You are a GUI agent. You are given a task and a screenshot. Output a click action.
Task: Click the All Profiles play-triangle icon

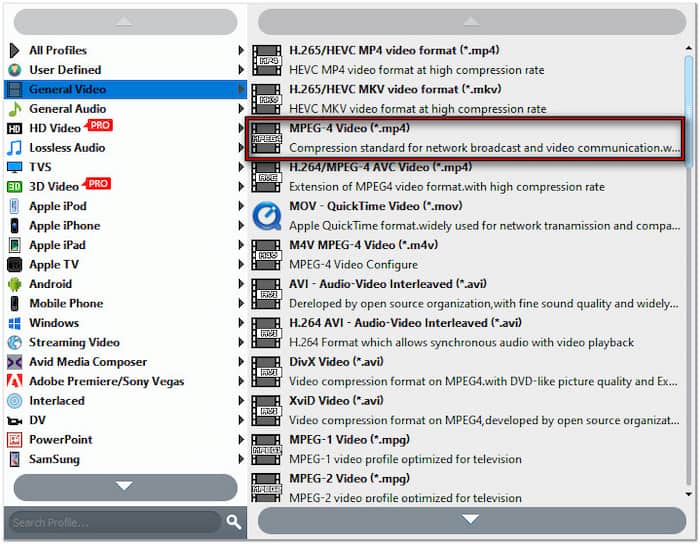14,50
